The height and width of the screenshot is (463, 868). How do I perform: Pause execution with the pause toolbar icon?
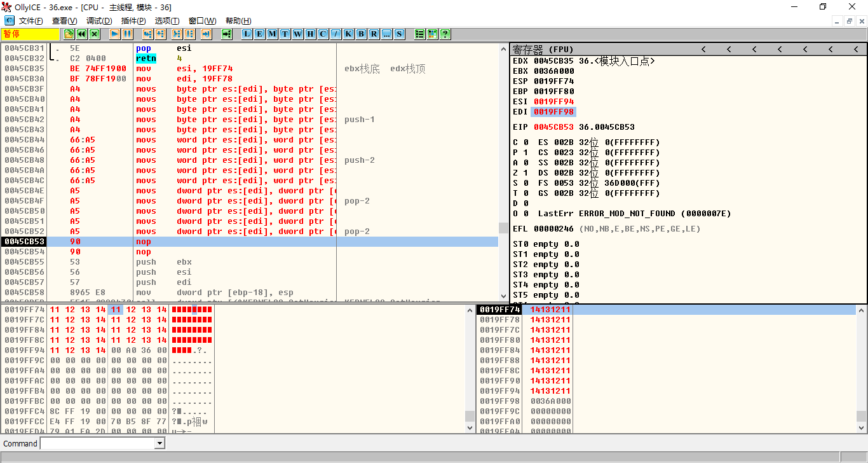pyautogui.click(x=127, y=34)
